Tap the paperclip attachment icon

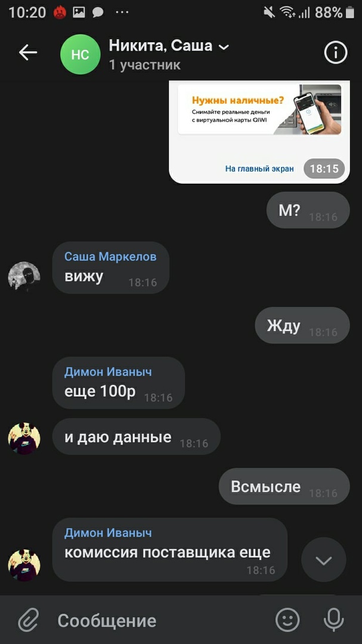point(28,620)
